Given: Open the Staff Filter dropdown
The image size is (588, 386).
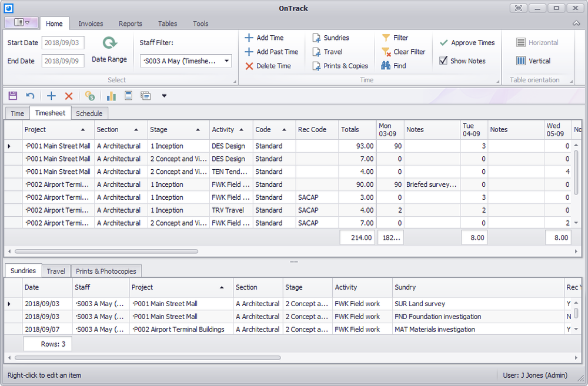Looking at the screenshot, I should click(226, 61).
